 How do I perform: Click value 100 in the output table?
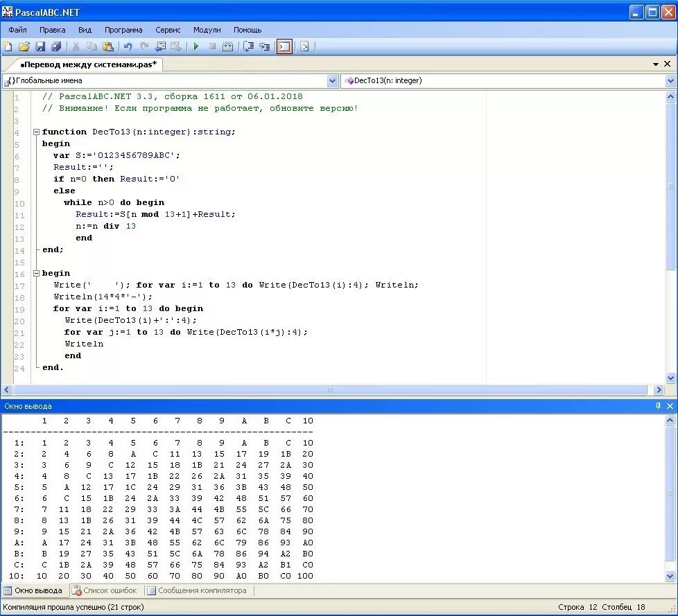point(305,576)
